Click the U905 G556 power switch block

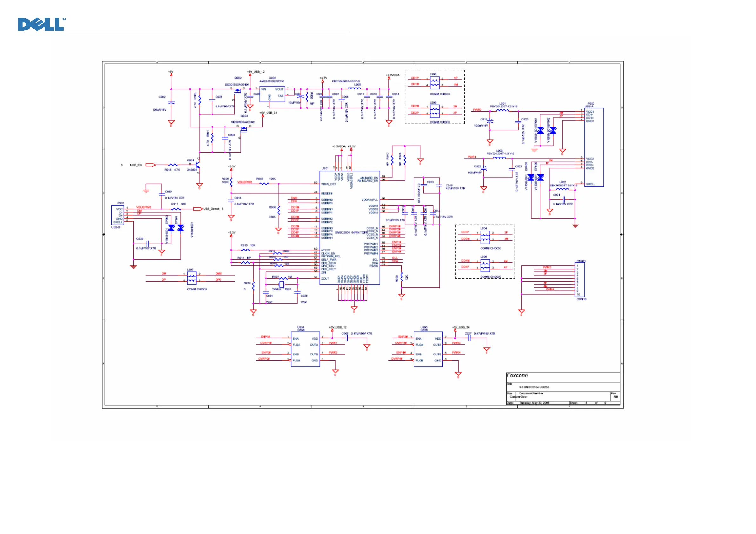click(428, 349)
